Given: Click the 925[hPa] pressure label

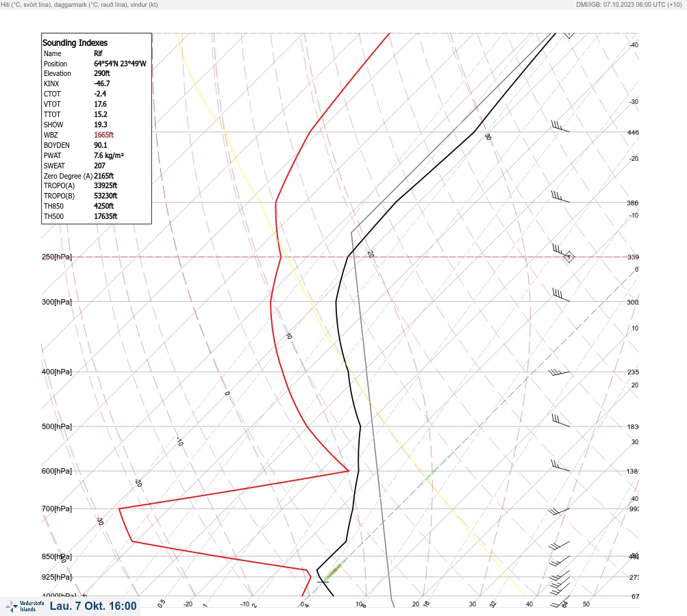Looking at the screenshot, I should click(x=57, y=577).
